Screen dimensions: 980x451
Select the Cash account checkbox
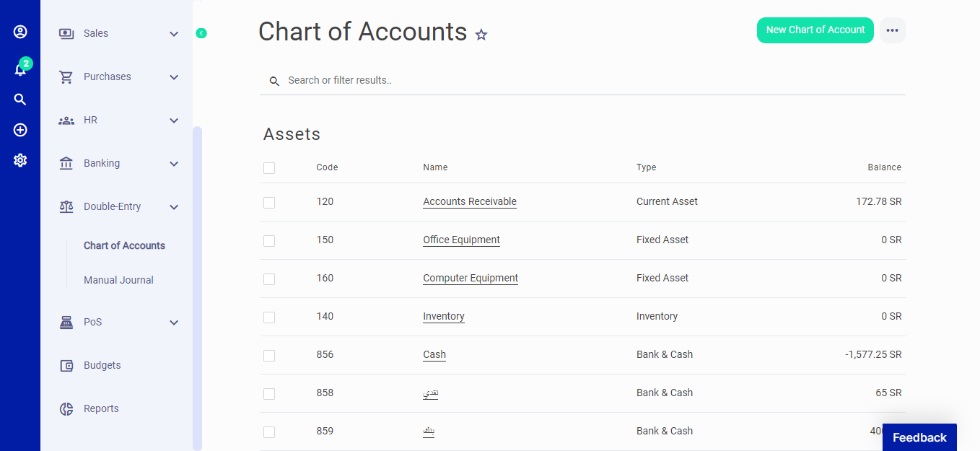pos(269,356)
